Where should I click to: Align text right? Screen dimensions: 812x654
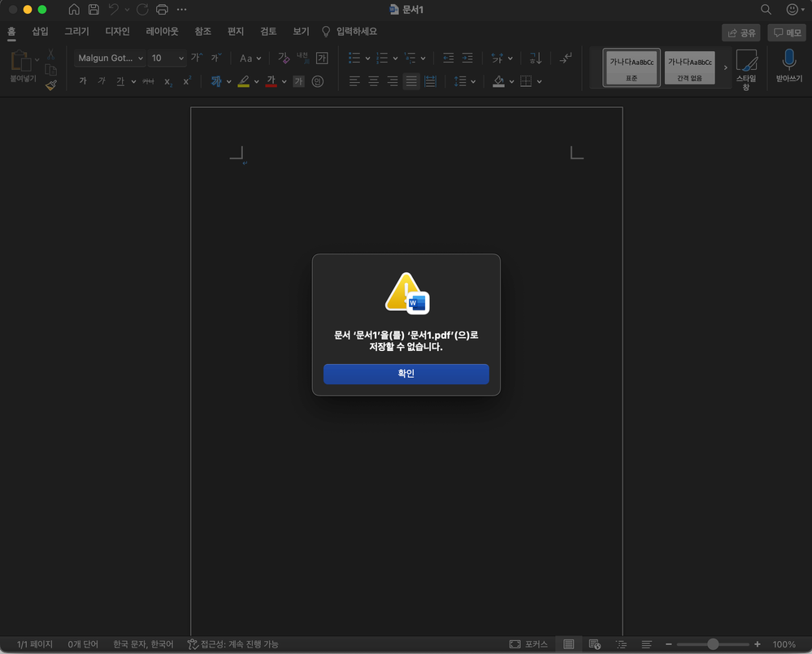tap(393, 81)
